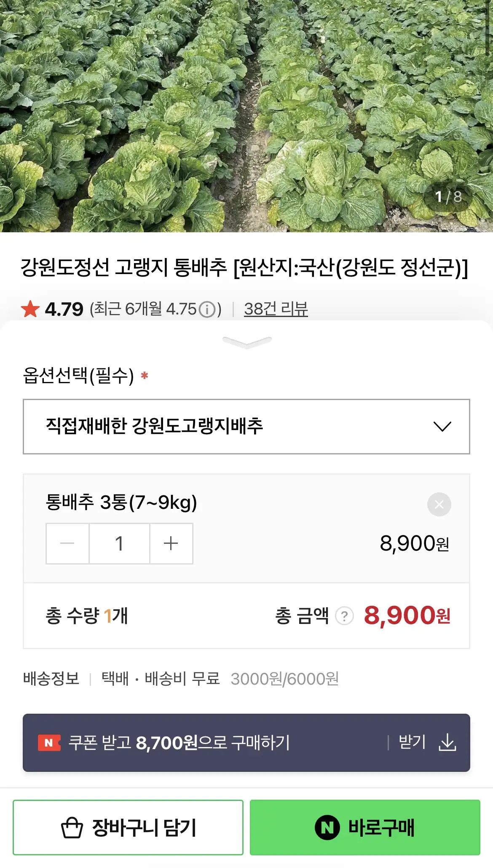Remove the 통배추 3통 selected option
Viewport: 493px width, 868px height.
(x=439, y=504)
